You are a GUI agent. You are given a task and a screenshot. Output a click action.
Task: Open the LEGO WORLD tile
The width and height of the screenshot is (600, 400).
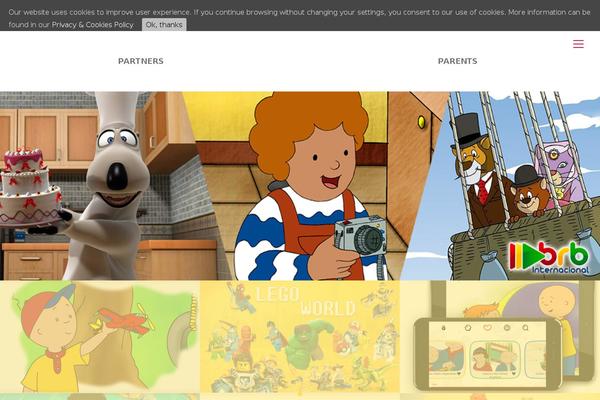point(300,336)
